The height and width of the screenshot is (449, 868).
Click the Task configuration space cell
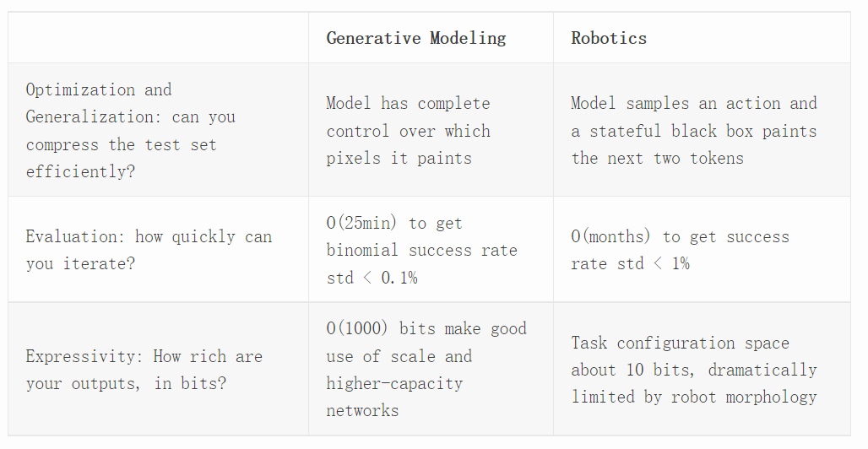(x=694, y=370)
